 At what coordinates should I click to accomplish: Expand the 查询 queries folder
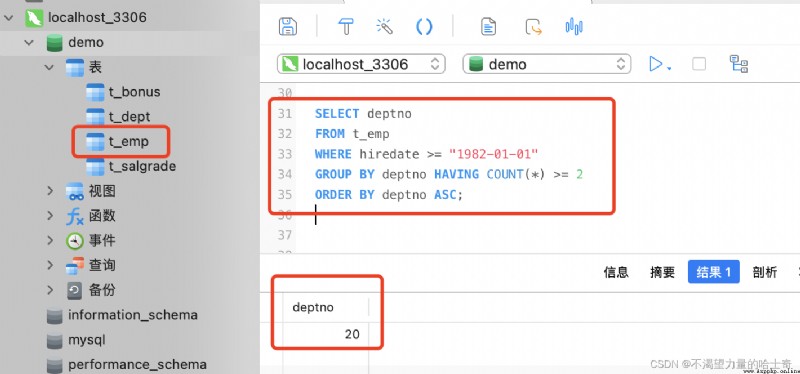click(x=50, y=265)
